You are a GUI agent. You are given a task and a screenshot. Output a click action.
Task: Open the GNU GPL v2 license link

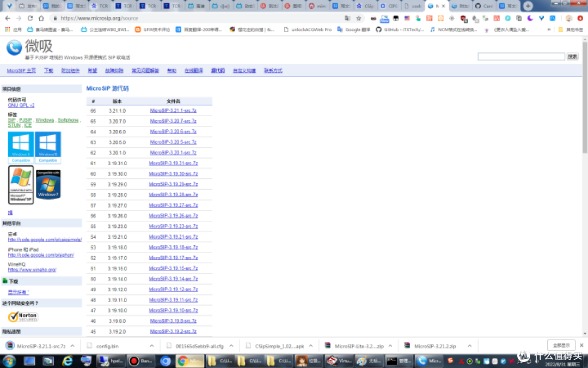(21, 105)
